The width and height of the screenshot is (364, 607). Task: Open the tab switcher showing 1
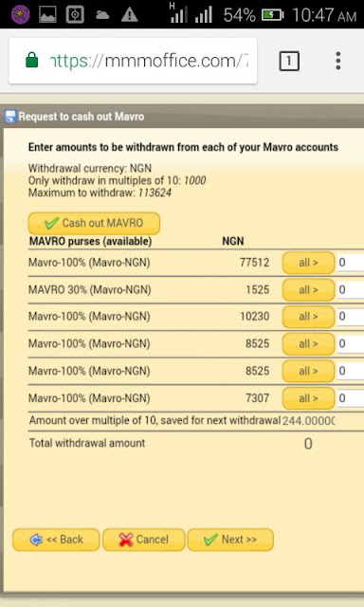point(289,61)
